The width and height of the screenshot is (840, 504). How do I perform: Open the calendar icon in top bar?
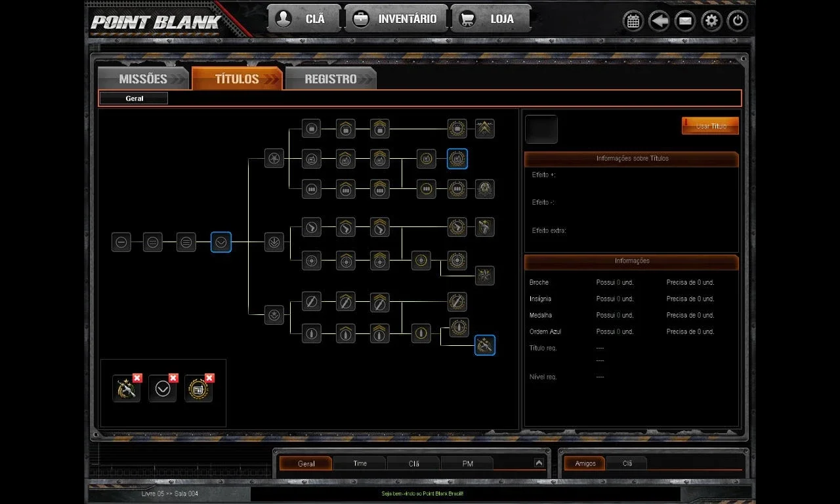(633, 21)
